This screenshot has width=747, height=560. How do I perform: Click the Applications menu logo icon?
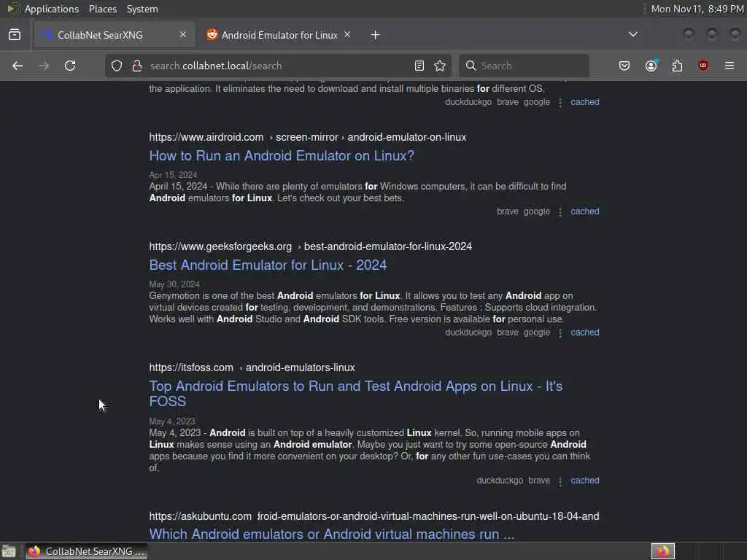point(13,9)
